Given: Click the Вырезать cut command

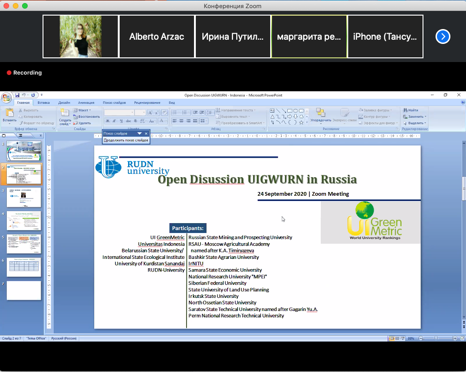Looking at the screenshot, I should click(29, 110).
